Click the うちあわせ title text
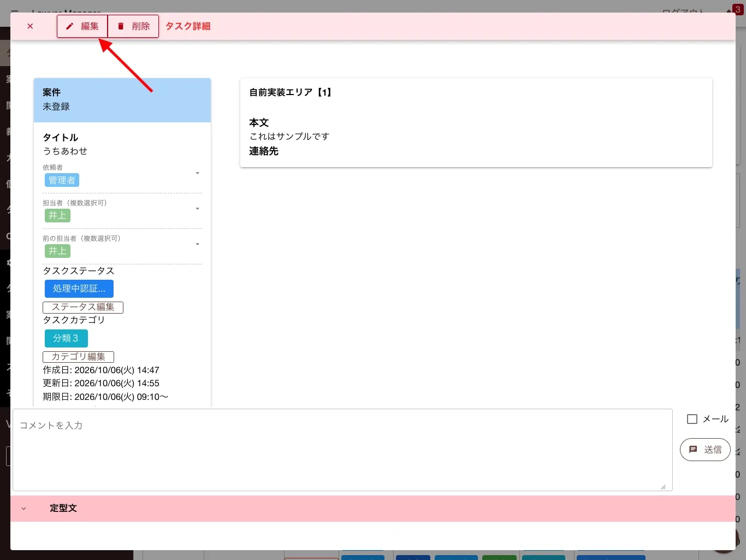The width and height of the screenshot is (746, 560). 65,151
